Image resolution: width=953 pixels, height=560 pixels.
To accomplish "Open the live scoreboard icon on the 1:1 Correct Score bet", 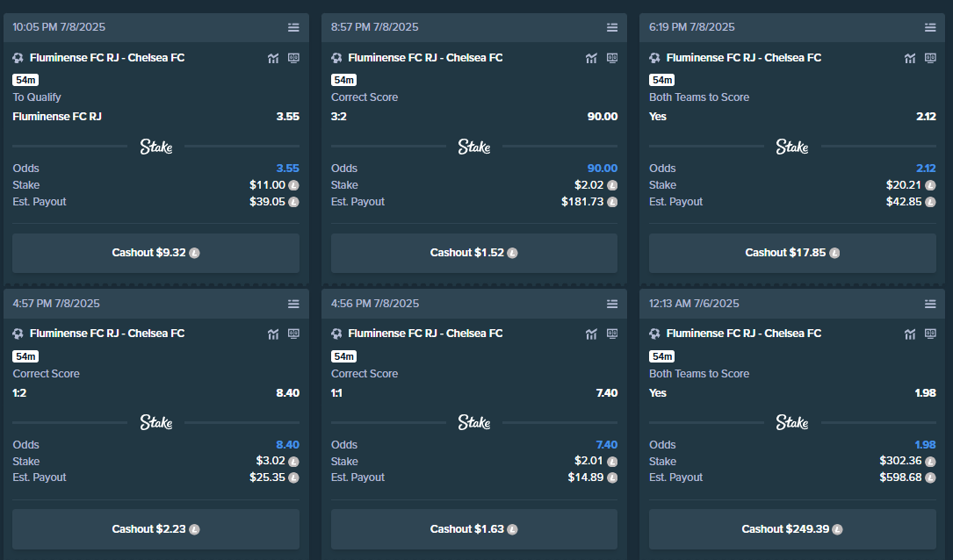I will pyautogui.click(x=612, y=334).
